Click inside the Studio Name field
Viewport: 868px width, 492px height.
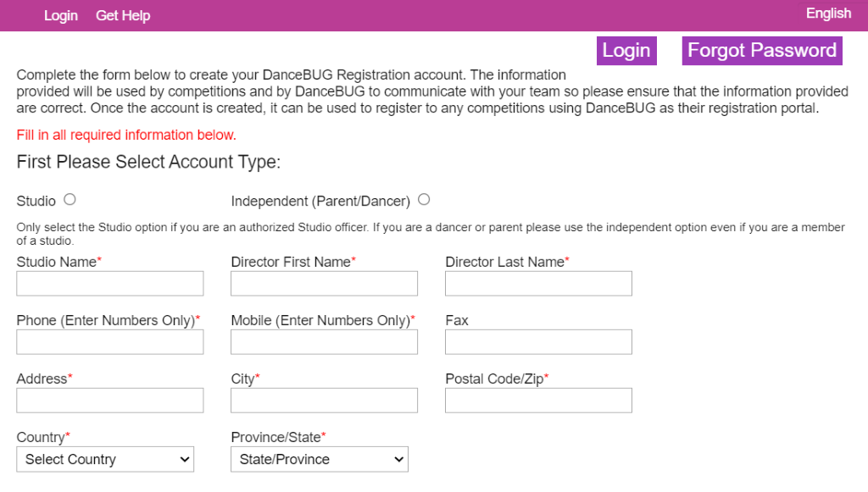[109, 283]
